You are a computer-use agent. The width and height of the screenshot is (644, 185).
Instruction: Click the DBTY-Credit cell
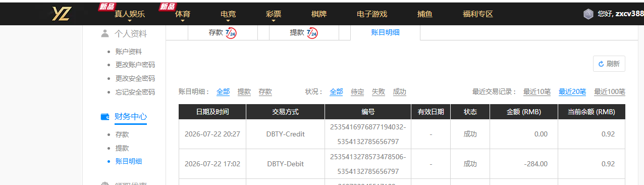[286, 134]
